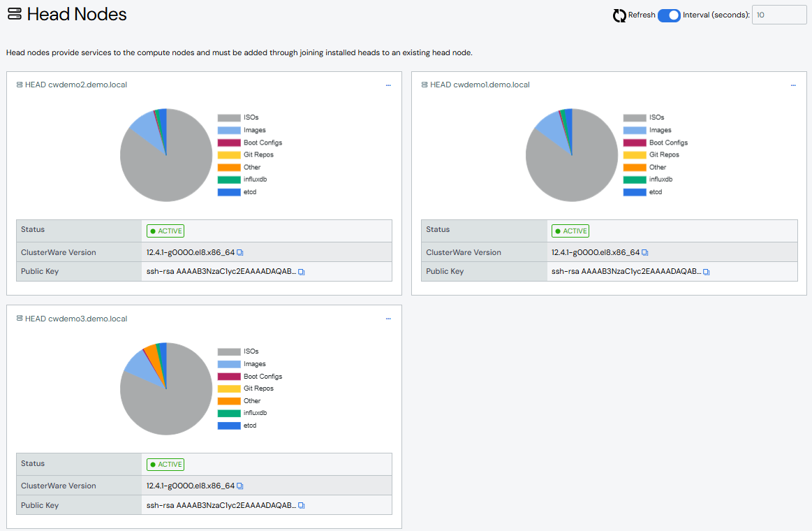Hide influxdb series in cwdemo3 chart legend
Viewport: 812px width, 531px height.
242,413
